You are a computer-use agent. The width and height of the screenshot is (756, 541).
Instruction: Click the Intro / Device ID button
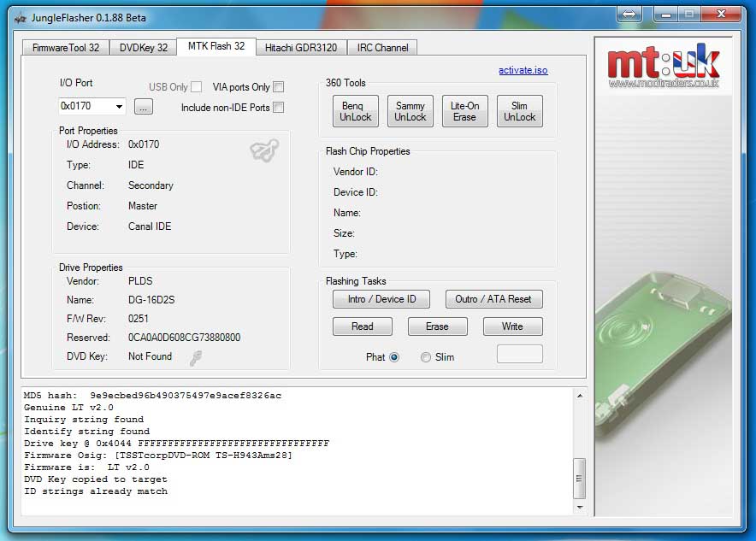381,299
